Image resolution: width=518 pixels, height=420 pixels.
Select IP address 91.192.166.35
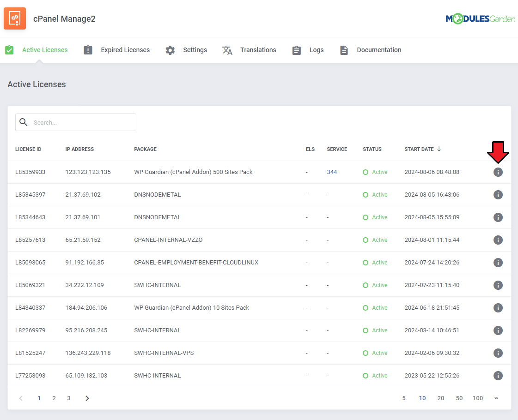[x=85, y=262]
